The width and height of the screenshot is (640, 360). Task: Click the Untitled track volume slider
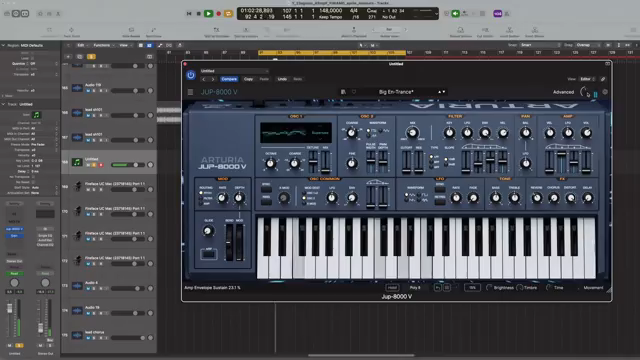[127, 165]
